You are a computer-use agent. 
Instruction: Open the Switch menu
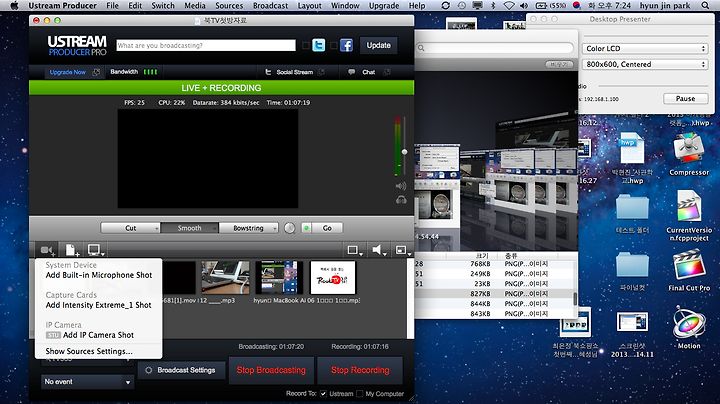point(163,6)
